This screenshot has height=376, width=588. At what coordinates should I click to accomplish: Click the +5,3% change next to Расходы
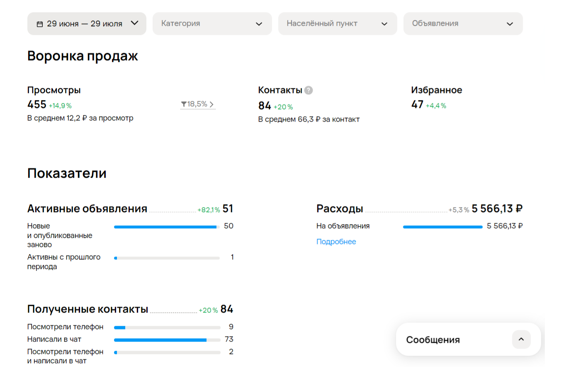point(459,210)
